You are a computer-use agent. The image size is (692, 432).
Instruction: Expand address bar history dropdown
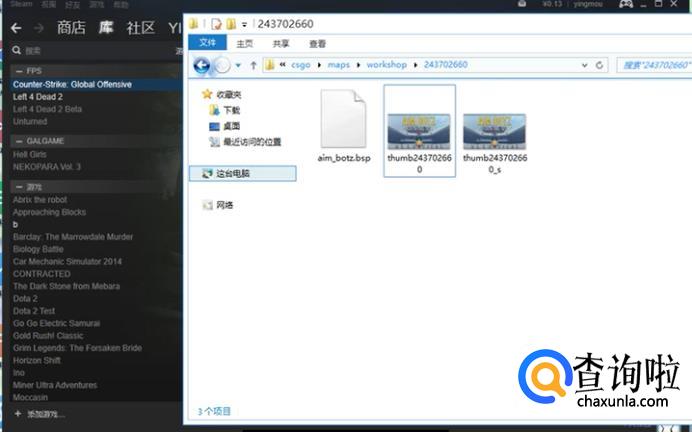pyautogui.click(x=584, y=65)
